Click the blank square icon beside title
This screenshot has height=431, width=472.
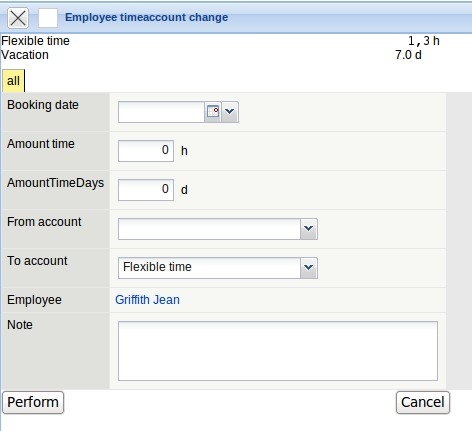tap(48, 18)
